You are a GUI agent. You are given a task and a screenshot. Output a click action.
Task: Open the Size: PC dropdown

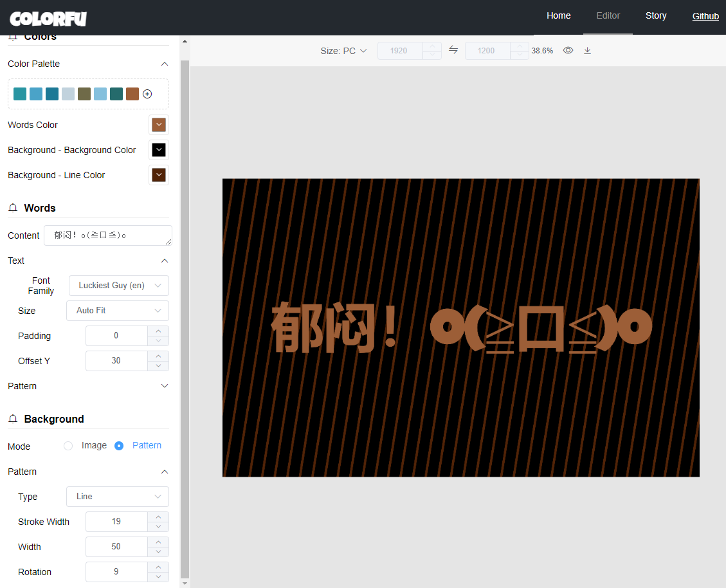pos(343,51)
